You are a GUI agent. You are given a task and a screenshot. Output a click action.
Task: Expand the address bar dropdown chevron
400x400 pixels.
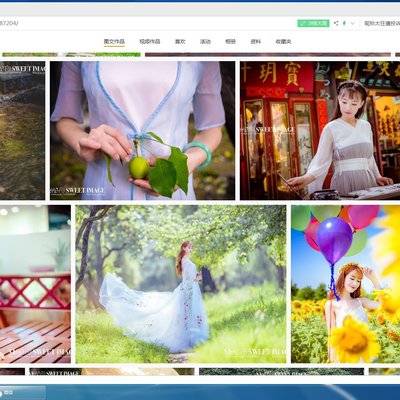coord(353,23)
